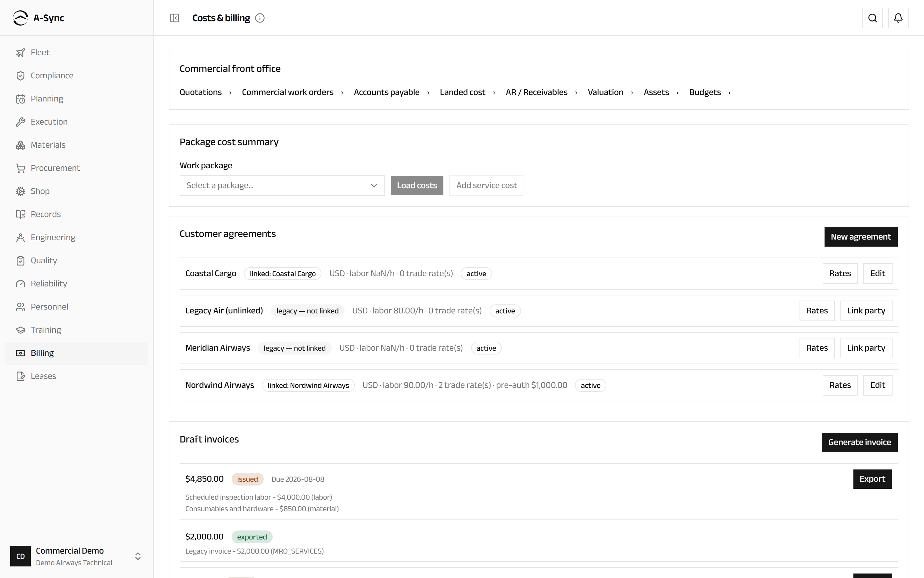Screen dimensions: 924x578
Task: Edit the Coastal Cargo agreement
Action: click(877, 273)
